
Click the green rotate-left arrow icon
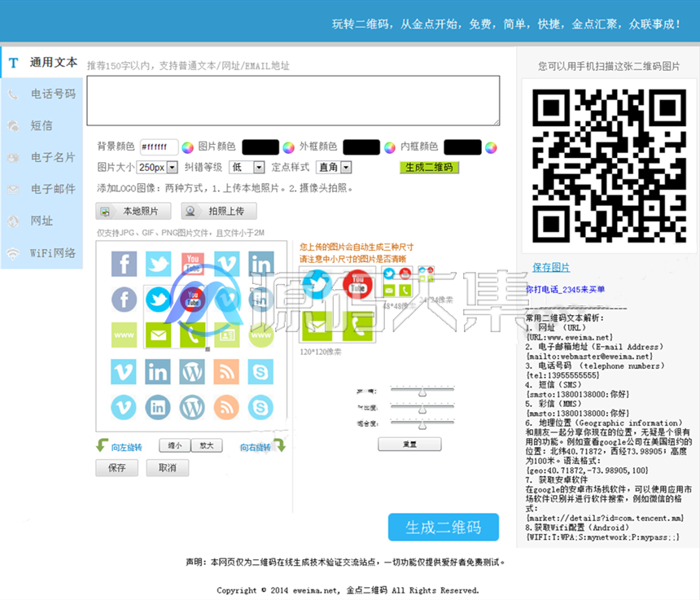(102, 445)
